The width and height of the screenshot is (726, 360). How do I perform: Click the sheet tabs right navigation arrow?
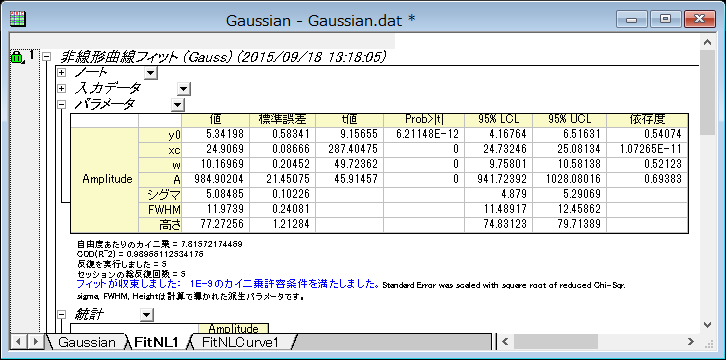(x=35, y=342)
